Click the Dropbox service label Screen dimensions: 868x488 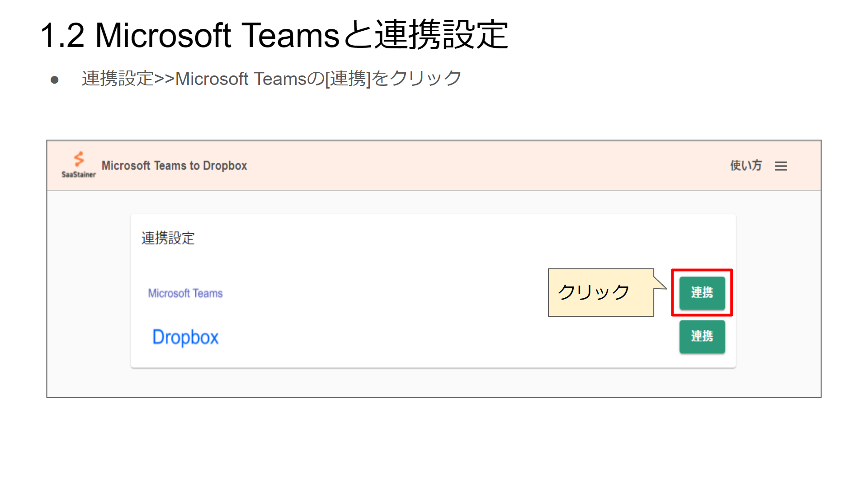point(185,338)
